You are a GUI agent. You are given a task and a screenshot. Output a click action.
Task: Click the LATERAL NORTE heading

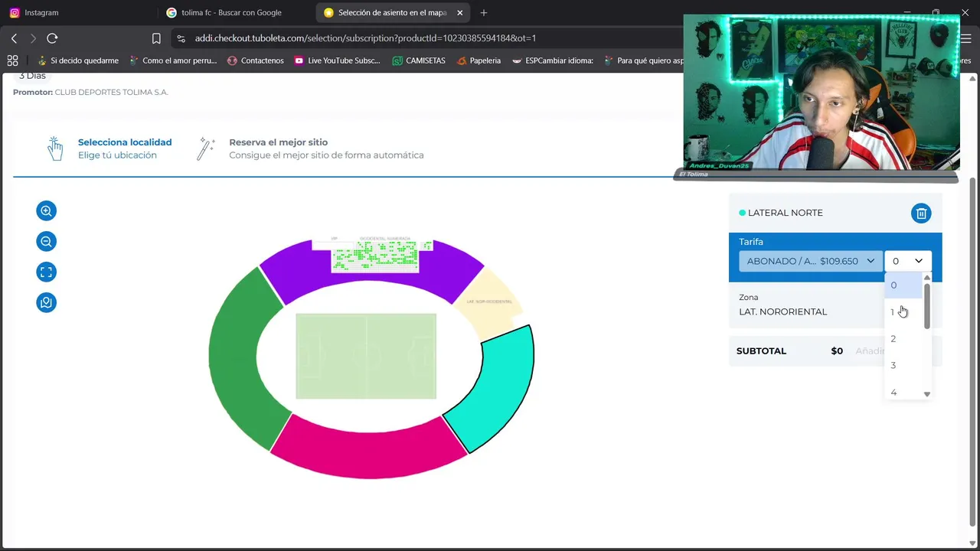coord(786,213)
